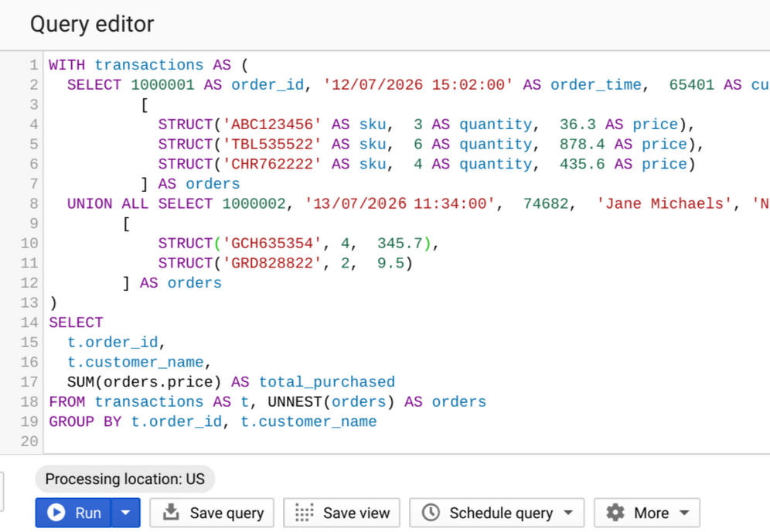
Task: Click the total_purchased alias on line 17
Action: pyautogui.click(x=326, y=382)
